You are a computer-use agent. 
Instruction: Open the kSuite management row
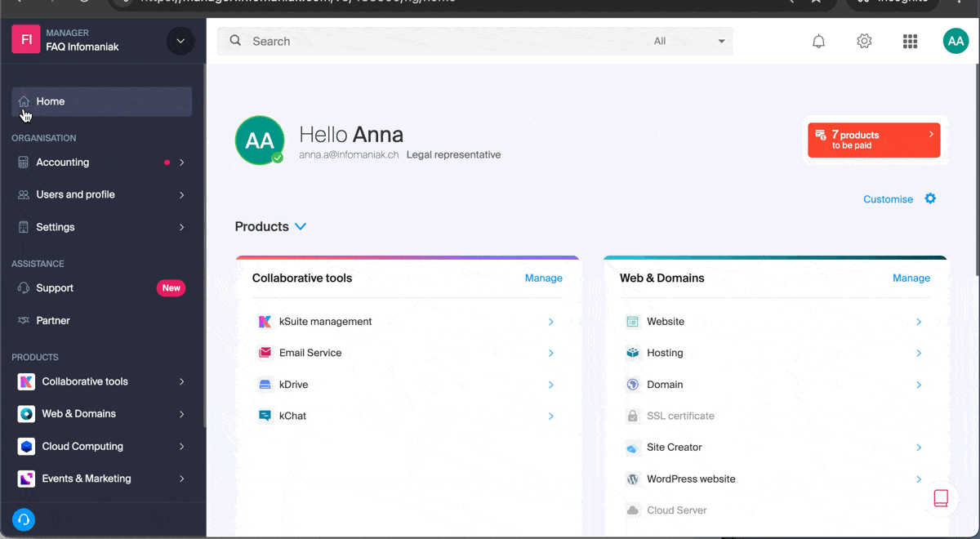coord(407,322)
